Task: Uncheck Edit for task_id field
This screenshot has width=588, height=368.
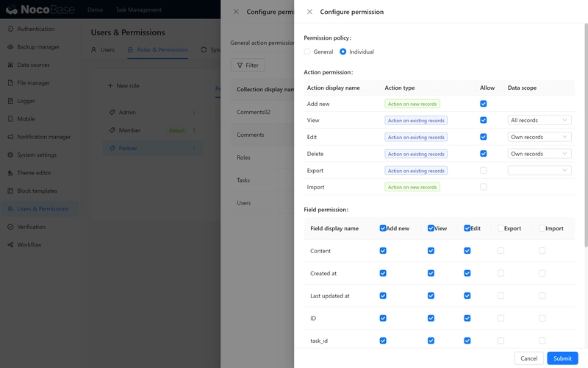Action: click(x=467, y=341)
